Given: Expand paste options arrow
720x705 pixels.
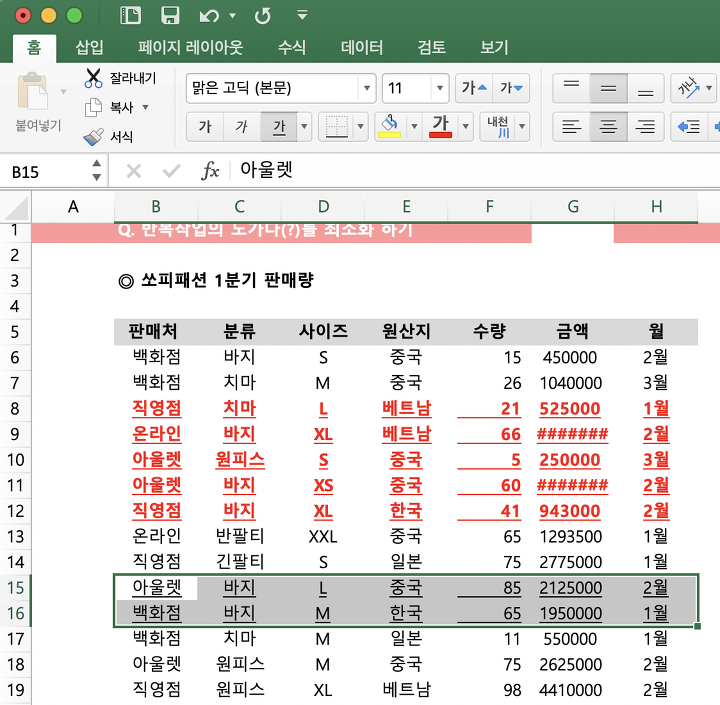Looking at the screenshot, I should [63, 92].
